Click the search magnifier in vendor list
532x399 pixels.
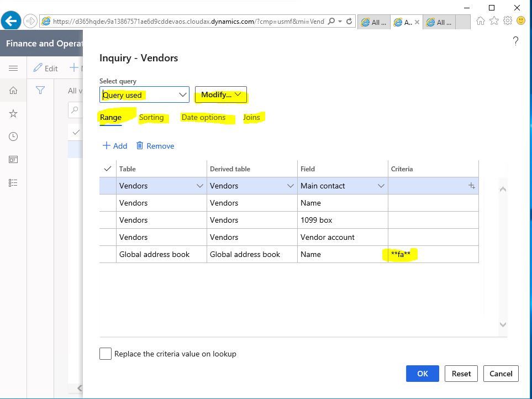point(75,110)
